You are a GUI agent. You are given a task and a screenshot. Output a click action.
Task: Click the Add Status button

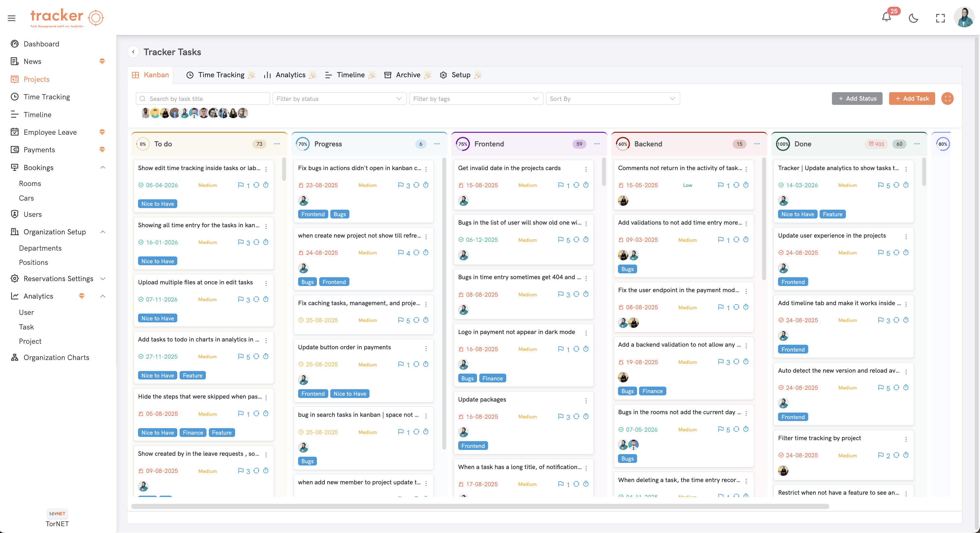(857, 98)
